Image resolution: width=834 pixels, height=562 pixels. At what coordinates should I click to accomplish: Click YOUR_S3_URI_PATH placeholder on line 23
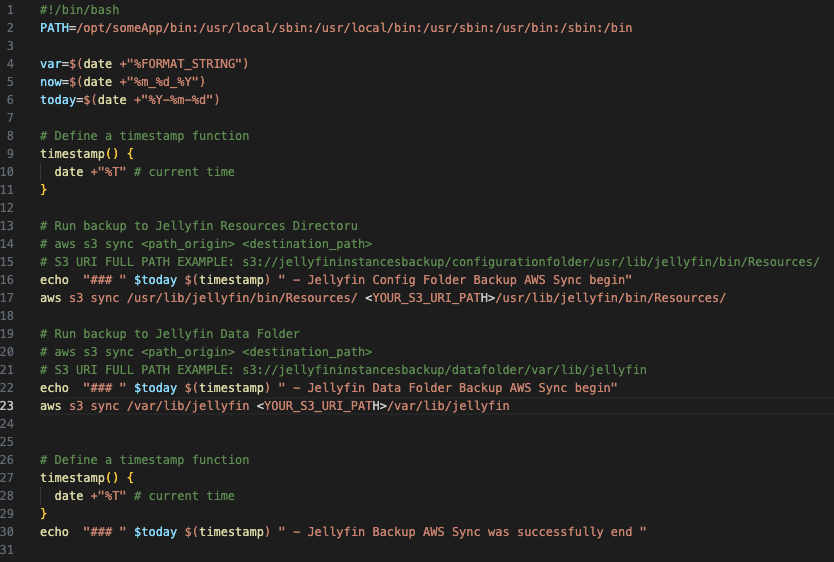pos(321,406)
